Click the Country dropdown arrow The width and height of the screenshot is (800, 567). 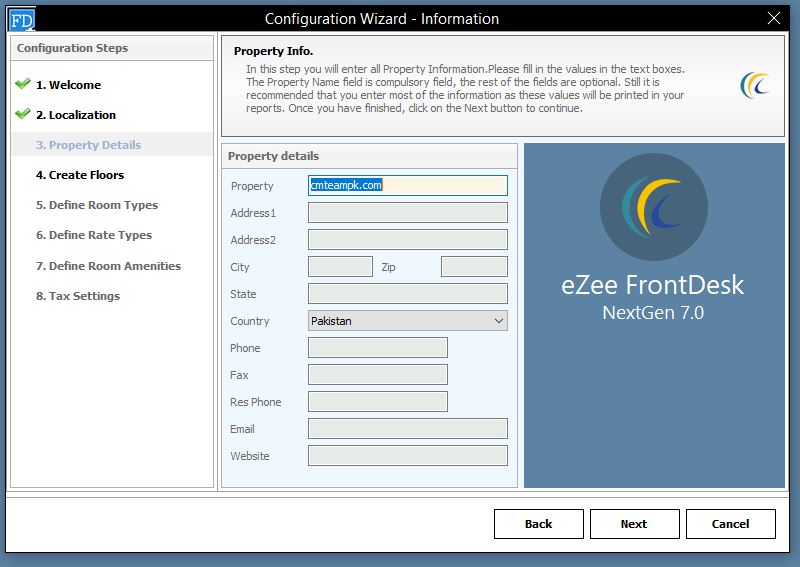(498, 321)
